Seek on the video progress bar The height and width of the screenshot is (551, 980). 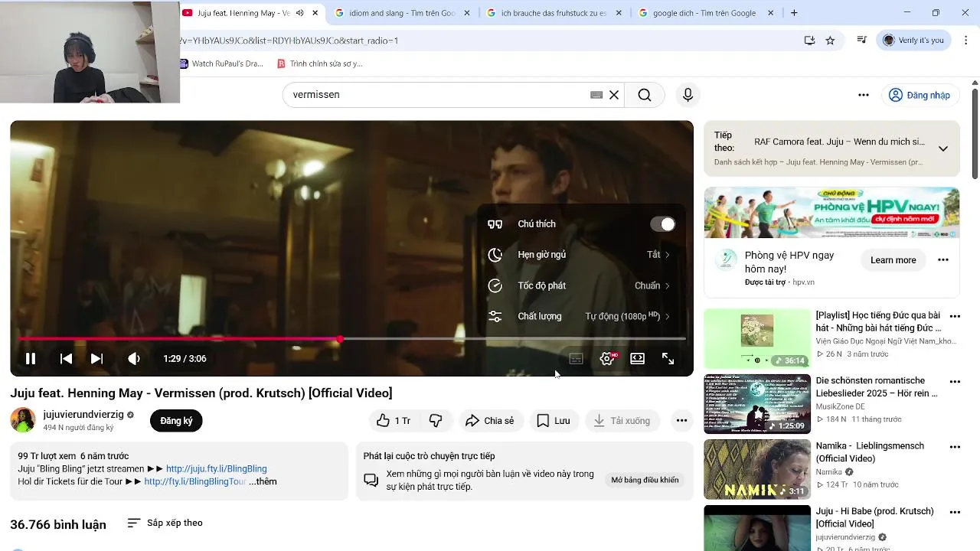point(351,338)
